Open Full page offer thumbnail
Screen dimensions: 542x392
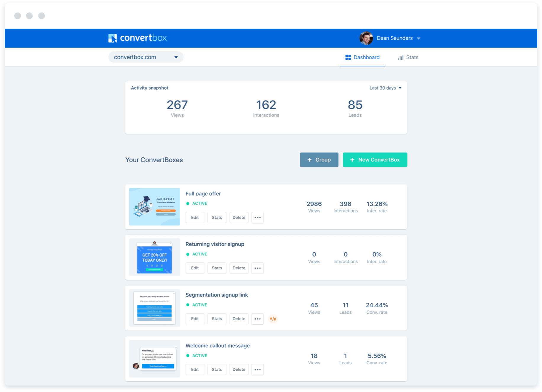pos(154,207)
